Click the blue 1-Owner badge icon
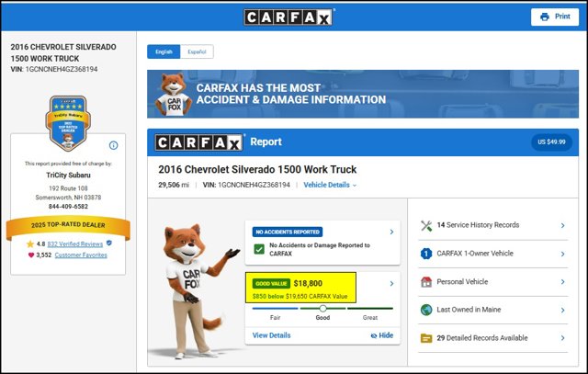 [426, 254]
